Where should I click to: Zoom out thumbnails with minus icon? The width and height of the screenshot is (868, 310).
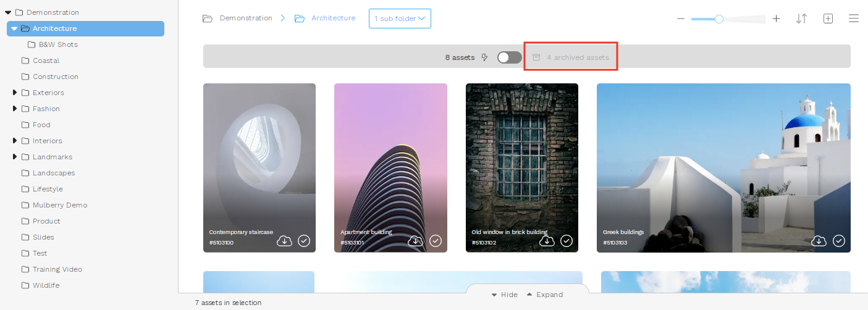pyautogui.click(x=681, y=19)
